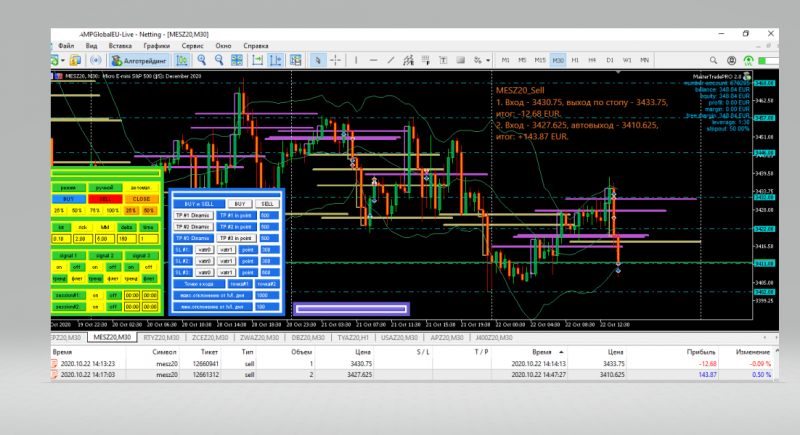
Task: Click the zoom in magnifier icon
Action: coord(202,61)
